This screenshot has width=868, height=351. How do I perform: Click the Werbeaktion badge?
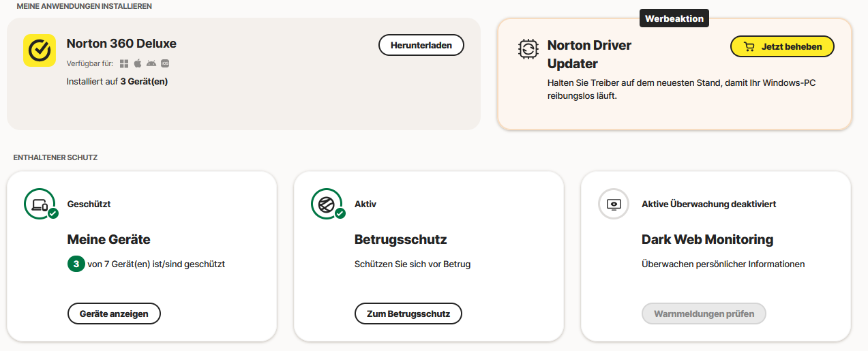tap(674, 18)
